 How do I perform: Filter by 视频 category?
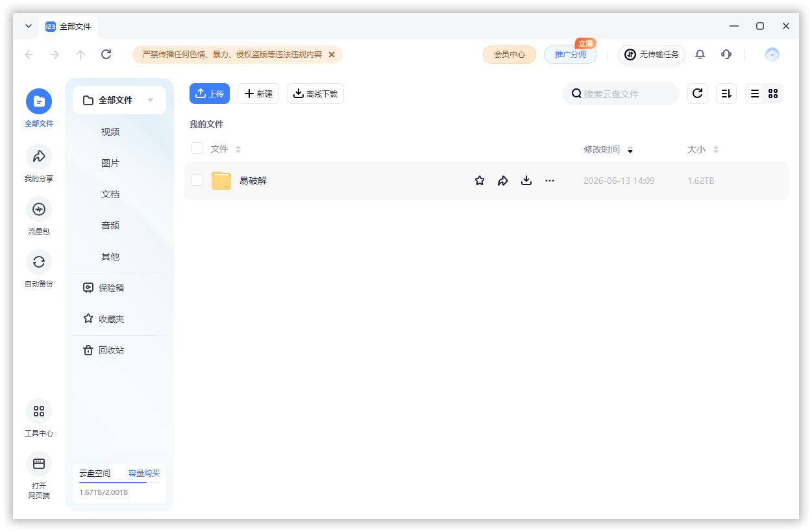(x=110, y=132)
